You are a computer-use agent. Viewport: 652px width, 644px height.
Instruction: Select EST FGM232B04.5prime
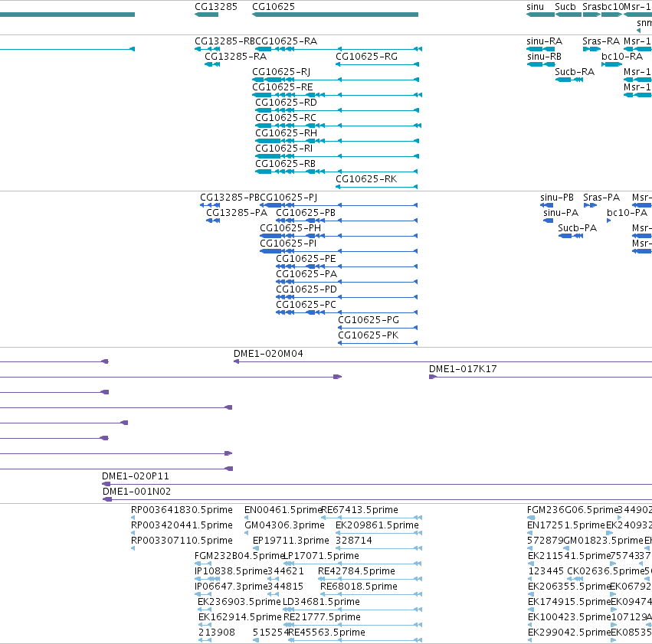[239, 556]
